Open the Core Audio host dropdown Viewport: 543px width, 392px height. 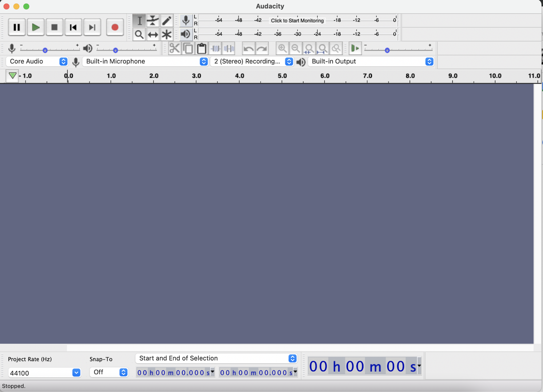point(37,61)
